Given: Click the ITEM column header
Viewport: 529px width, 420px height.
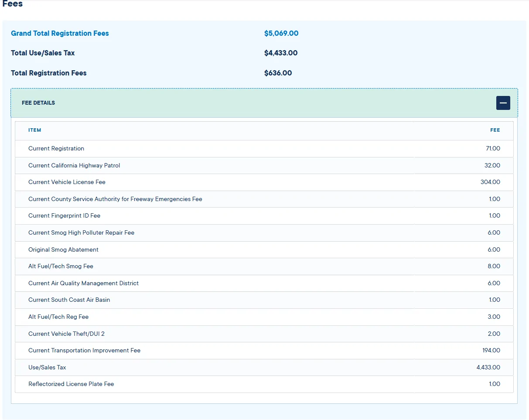Looking at the screenshot, I should click(35, 130).
